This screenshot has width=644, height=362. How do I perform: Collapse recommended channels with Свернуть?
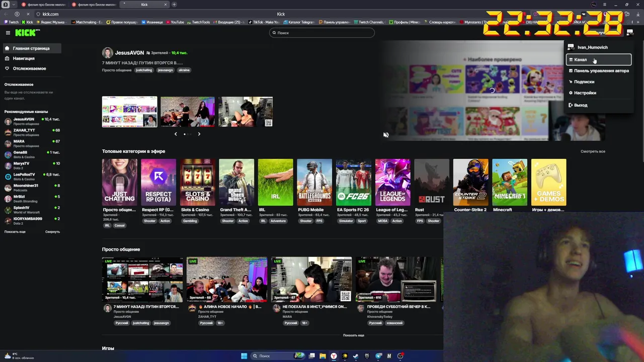[52, 232]
